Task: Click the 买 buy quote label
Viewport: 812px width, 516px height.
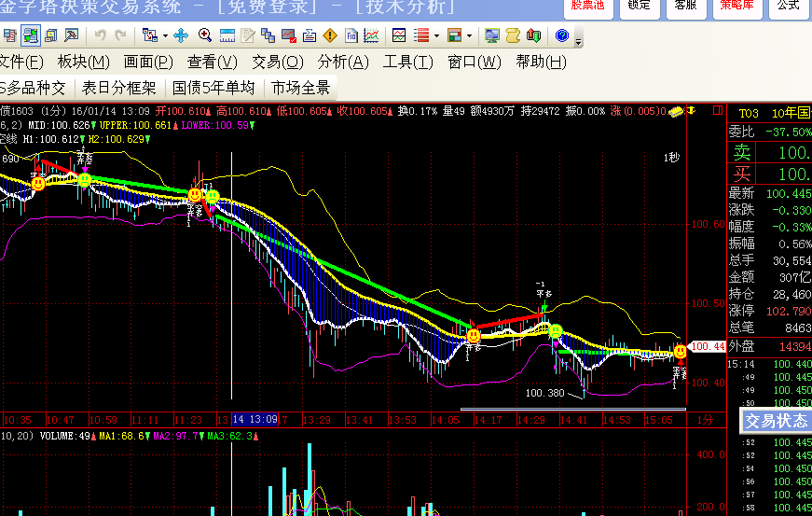Action: pyautogui.click(x=741, y=174)
